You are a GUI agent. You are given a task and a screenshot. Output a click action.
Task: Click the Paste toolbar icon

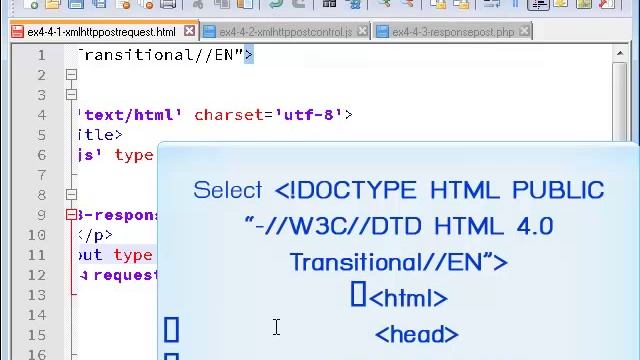pos(244,4)
